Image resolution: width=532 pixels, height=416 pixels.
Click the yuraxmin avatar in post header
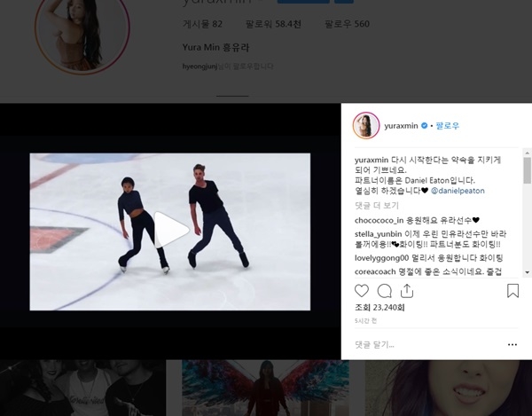[x=366, y=126]
